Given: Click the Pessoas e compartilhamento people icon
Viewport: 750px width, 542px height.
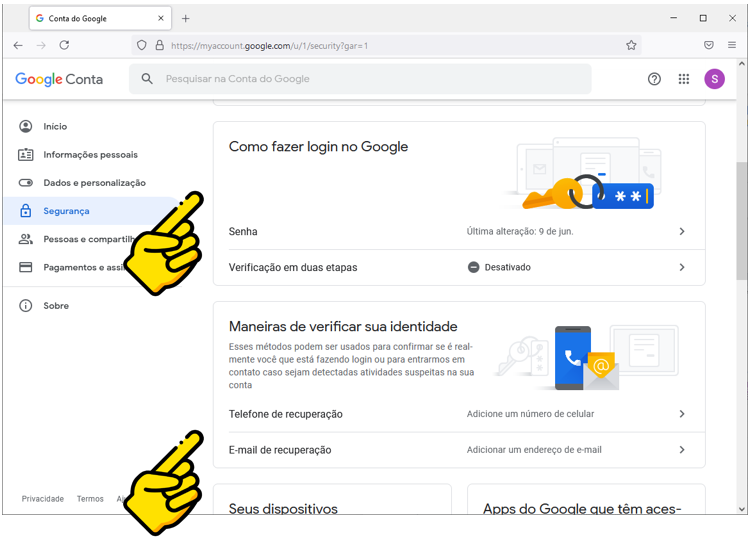Looking at the screenshot, I should point(25,239).
